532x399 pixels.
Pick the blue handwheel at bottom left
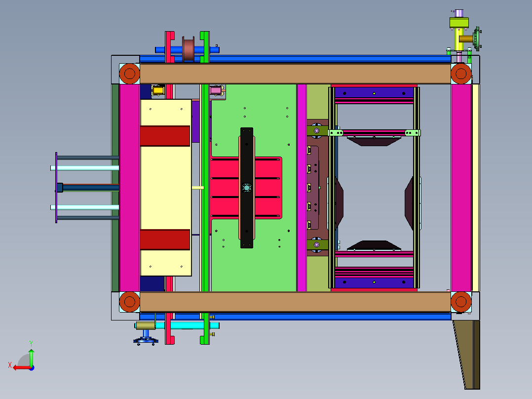click(x=146, y=340)
